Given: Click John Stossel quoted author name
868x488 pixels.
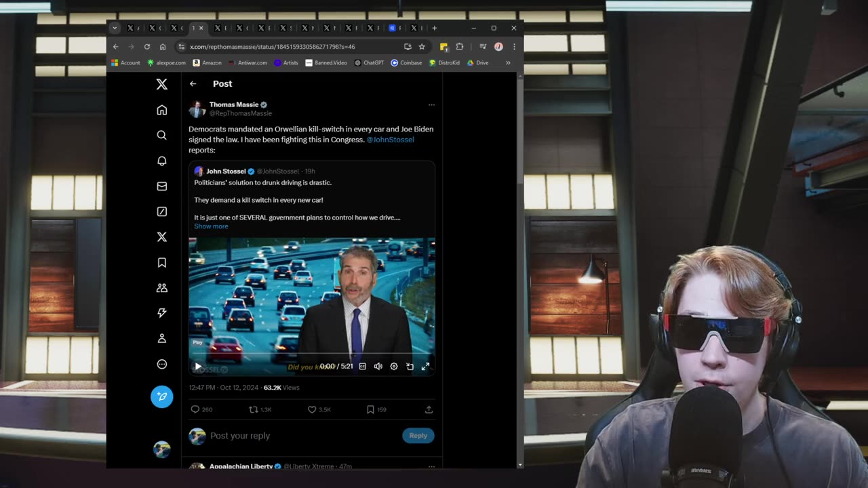Looking at the screenshot, I should point(226,171).
